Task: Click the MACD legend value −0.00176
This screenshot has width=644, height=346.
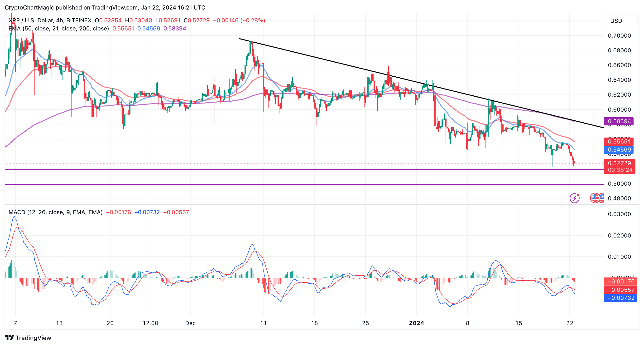Action: coord(119,212)
